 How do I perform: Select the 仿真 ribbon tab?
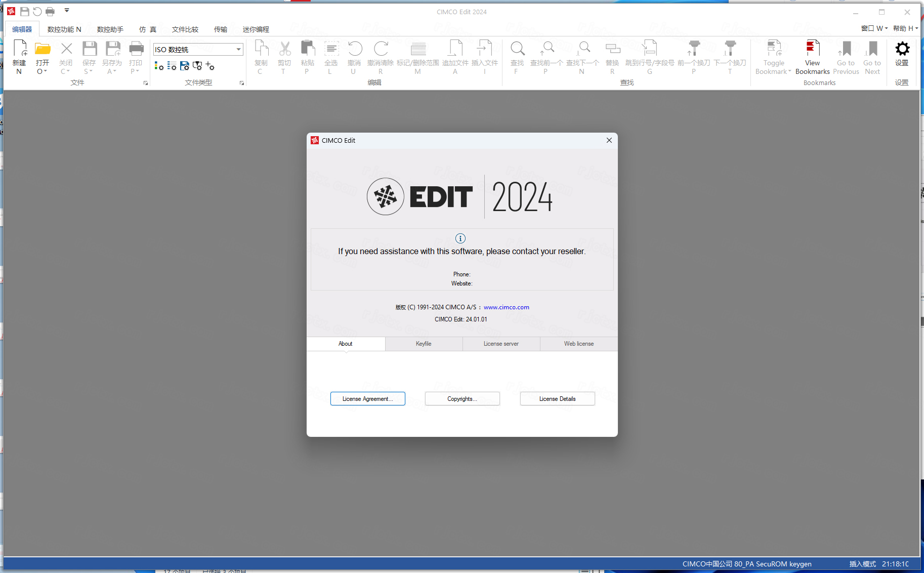pos(148,29)
